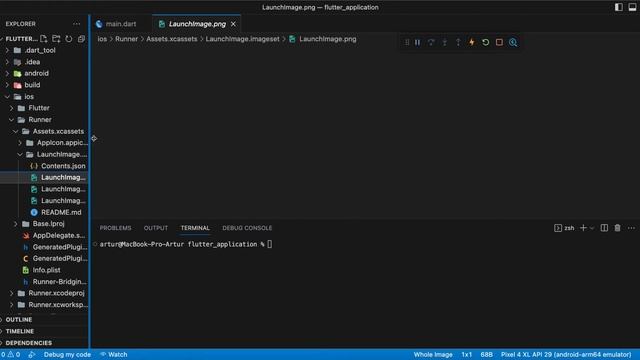
Task: Select the TERMINAL panel tab
Action: tap(195, 228)
